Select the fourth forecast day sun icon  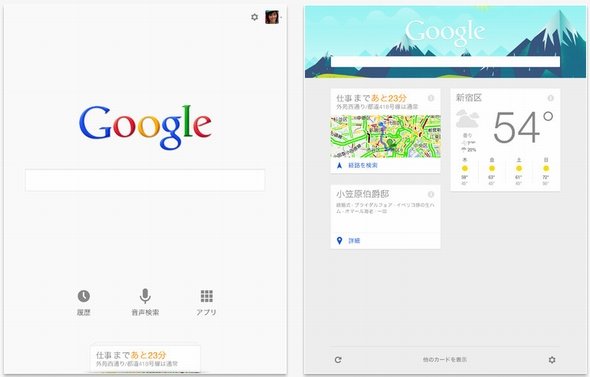coord(546,168)
